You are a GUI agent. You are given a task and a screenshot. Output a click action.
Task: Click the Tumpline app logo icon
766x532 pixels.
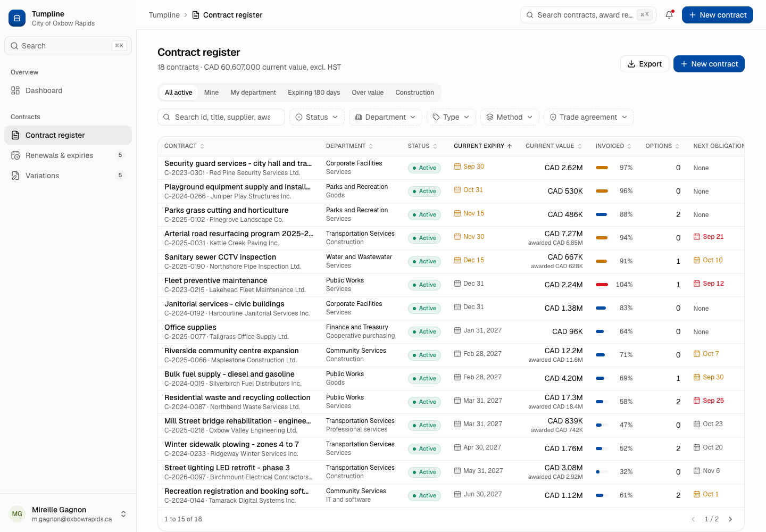coord(17,18)
